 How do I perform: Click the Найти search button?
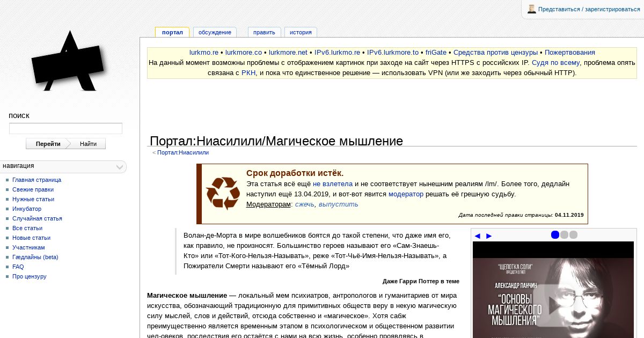88,144
